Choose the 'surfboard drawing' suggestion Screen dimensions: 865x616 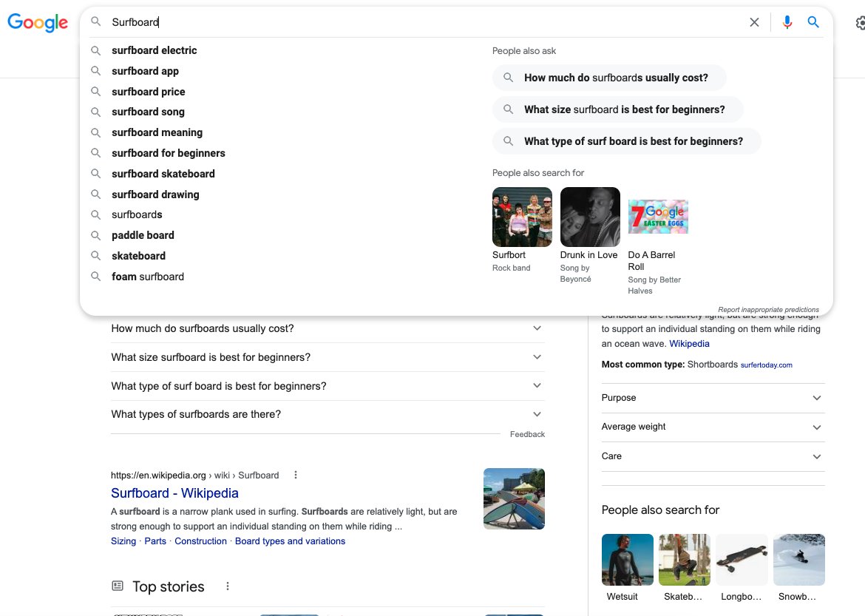tap(155, 194)
